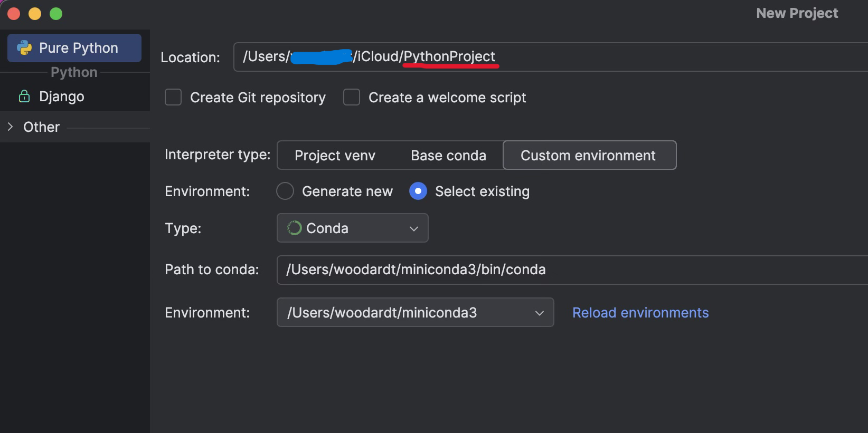
Task: Select Custom environment interpreter type
Action: pos(589,155)
